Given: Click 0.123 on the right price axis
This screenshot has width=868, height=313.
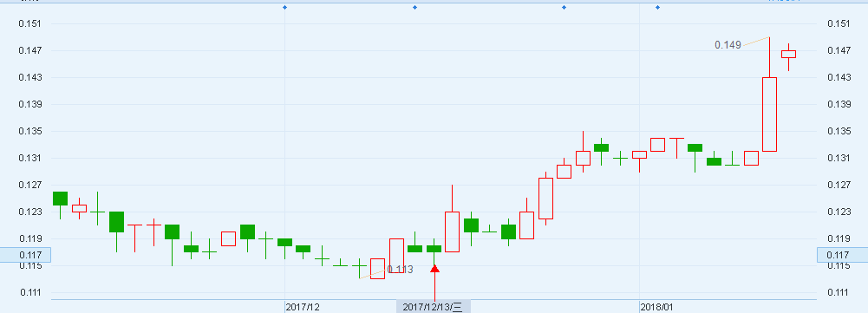Looking at the screenshot, I should 839,212.
